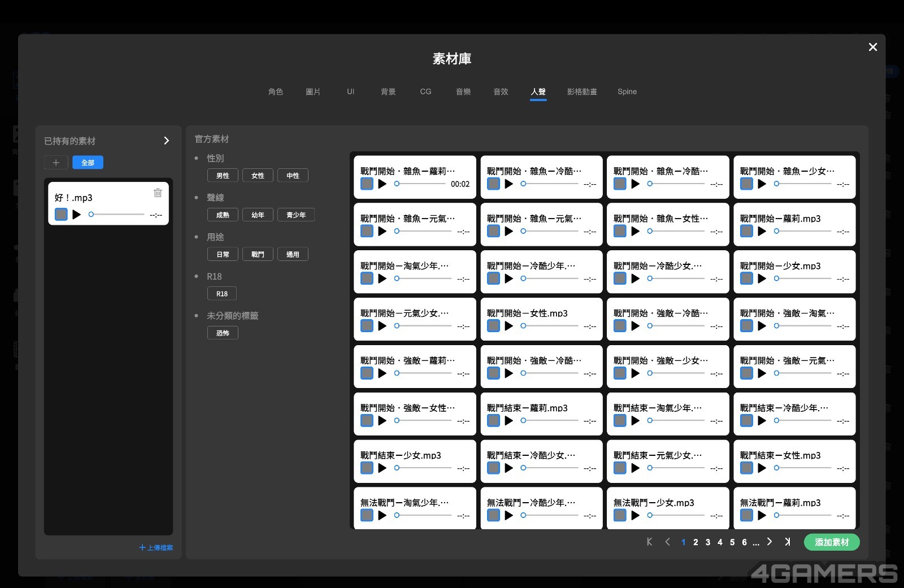This screenshot has width=904, height=588.
Task: Expand the 已持有的素材 panel arrow
Action: coord(166,141)
